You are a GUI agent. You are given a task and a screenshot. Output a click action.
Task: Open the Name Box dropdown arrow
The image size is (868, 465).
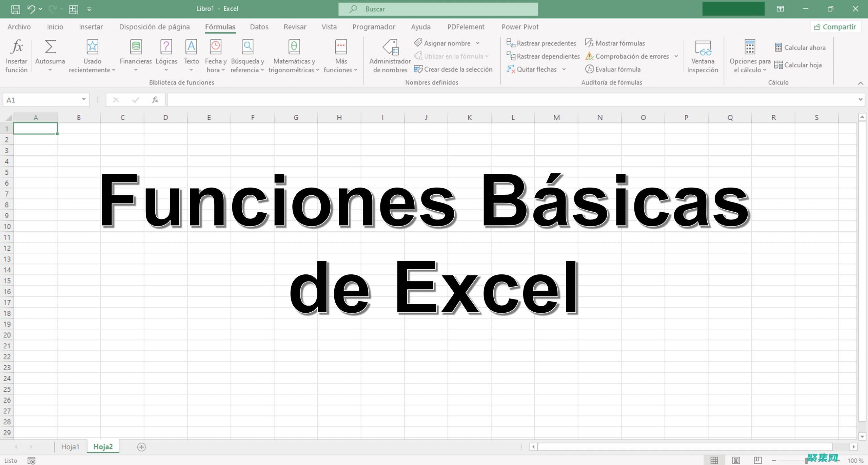click(83, 99)
